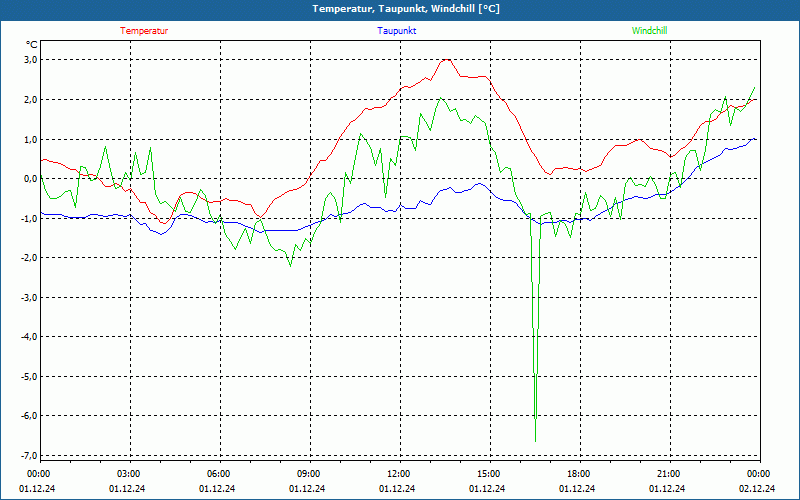Click the -7,0 y-axis label
The image size is (800, 500).
[x=30, y=455]
